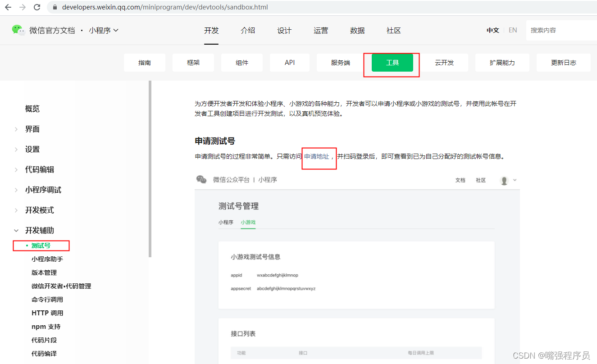Select the 介绍 top navigation tab
Image resolution: width=597 pixels, height=364 pixels.
[x=248, y=31]
